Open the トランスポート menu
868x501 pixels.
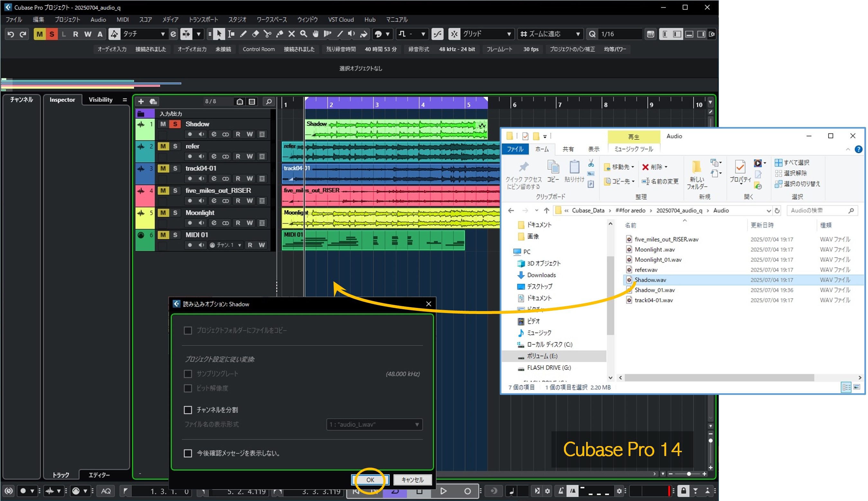203,20
